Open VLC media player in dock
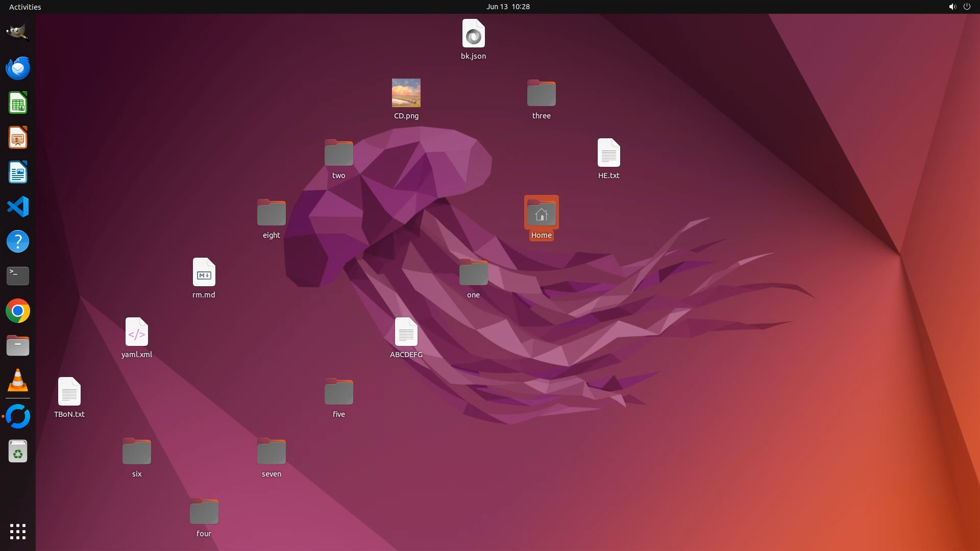 click(x=18, y=381)
